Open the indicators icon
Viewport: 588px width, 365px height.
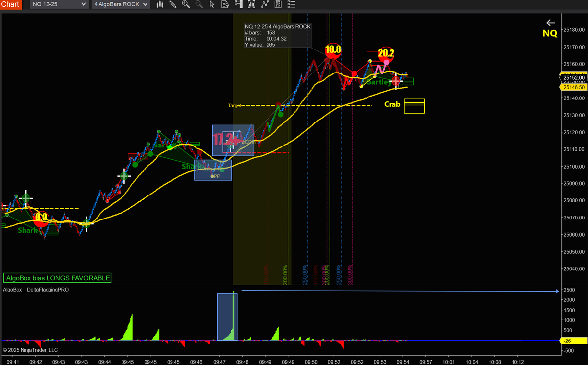[265, 5]
